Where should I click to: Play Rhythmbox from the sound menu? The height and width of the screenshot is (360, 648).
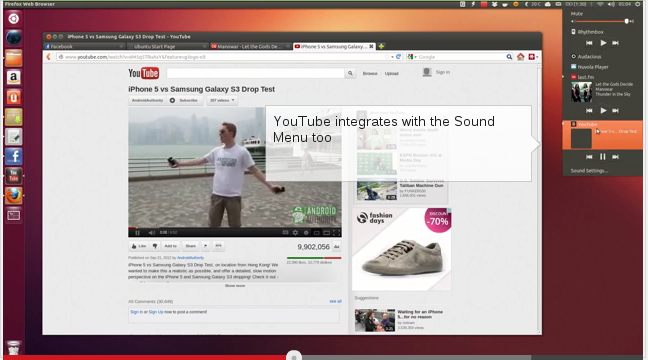603,43
